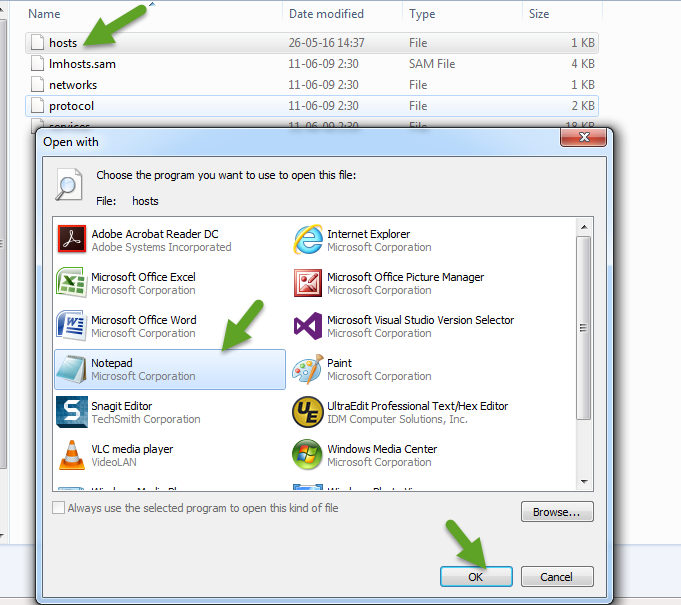
Task: Sort files by the Size column header
Action: 539,14
